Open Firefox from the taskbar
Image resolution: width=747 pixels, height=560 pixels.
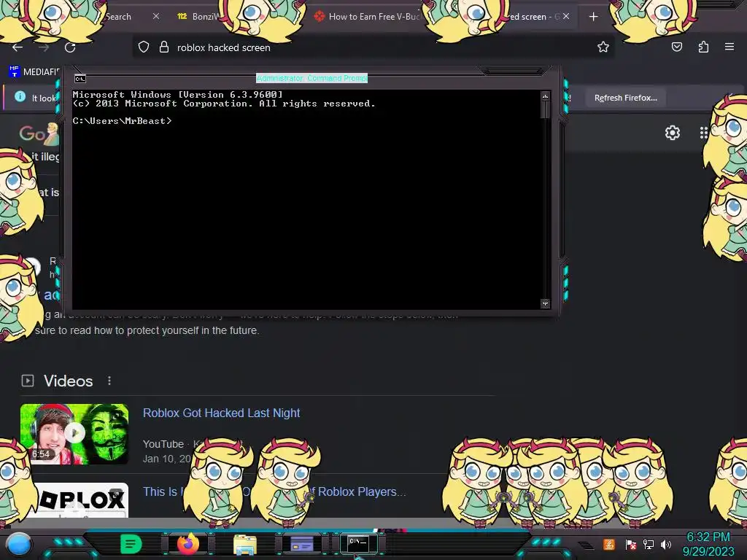tap(187, 543)
